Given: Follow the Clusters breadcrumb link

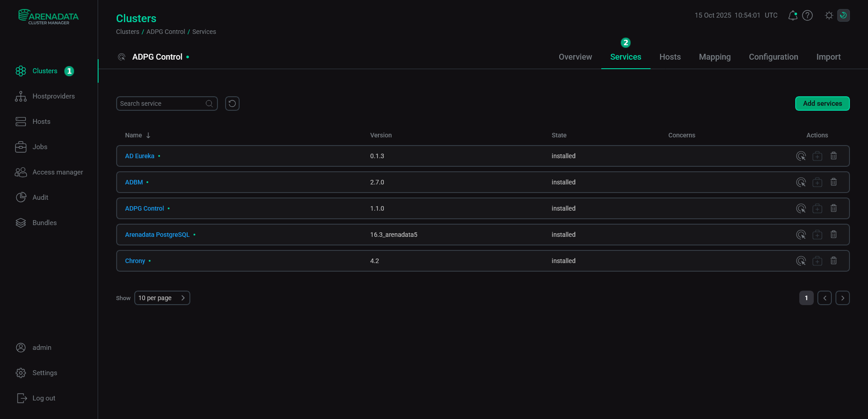Looking at the screenshot, I should [x=127, y=32].
